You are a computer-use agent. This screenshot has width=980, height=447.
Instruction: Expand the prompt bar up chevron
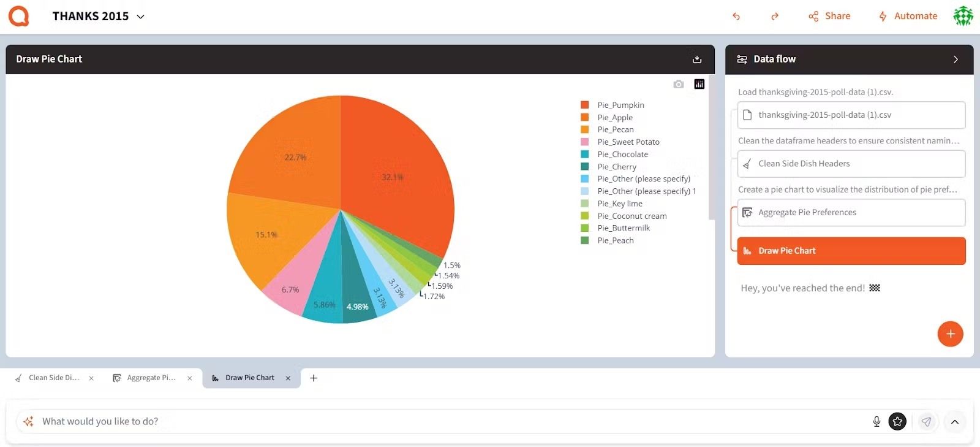click(954, 422)
